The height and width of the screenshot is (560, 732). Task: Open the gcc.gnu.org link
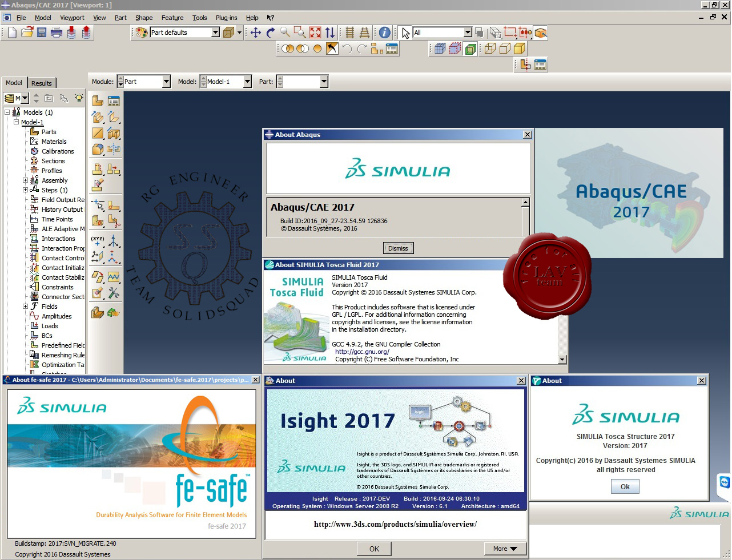pos(362,352)
